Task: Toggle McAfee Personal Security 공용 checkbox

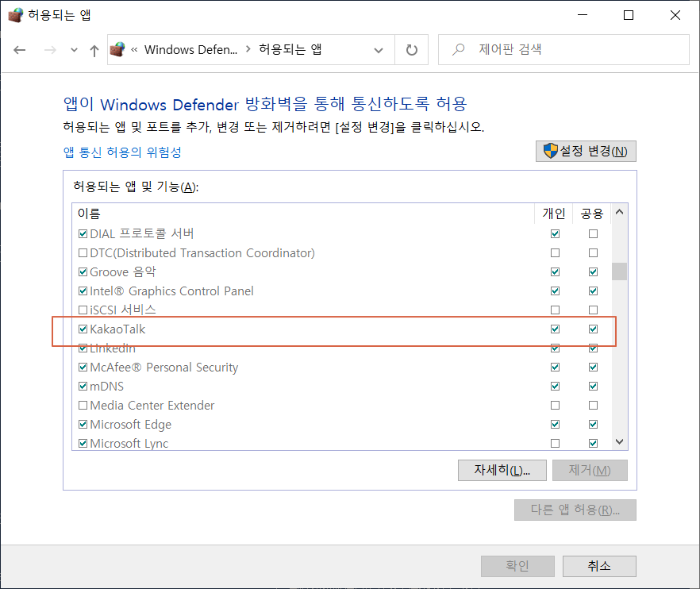Action: coord(593,367)
